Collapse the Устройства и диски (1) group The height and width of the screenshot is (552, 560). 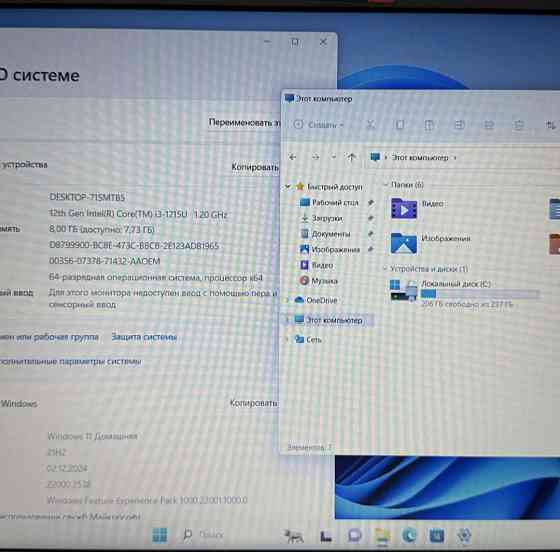coord(385,269)
